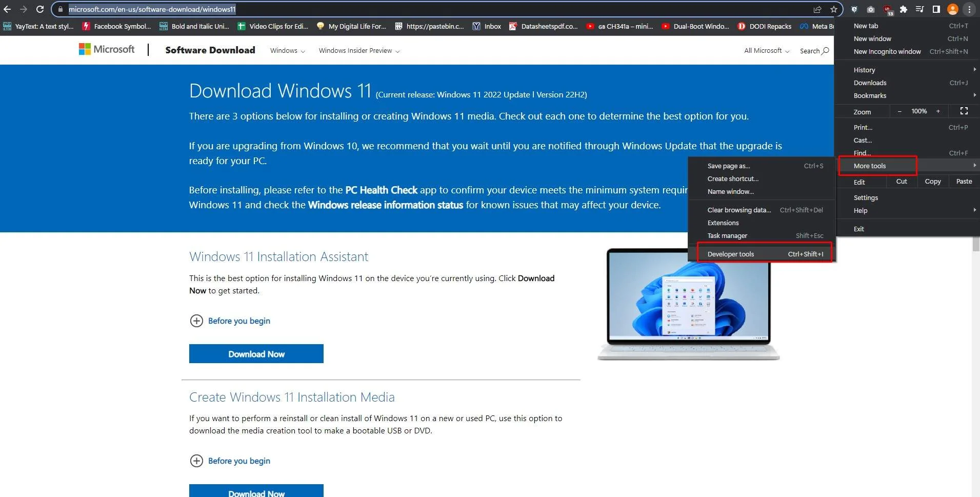Expand the History submenu
The image size is (980, 497).
tap(907, 70)
